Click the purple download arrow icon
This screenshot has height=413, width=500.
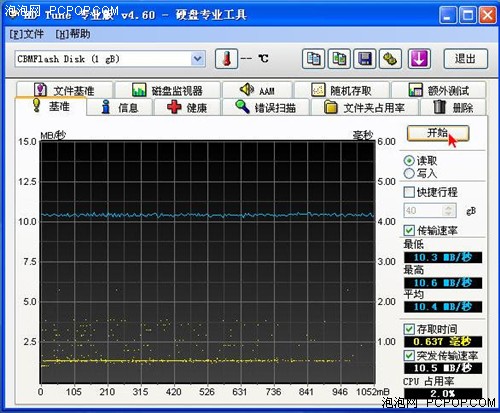(419, 59)
